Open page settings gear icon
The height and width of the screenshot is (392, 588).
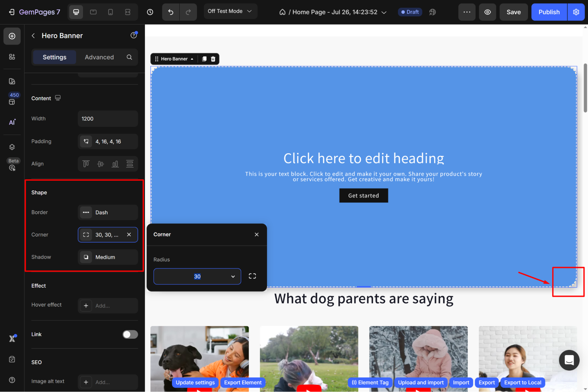(x=576, y=12)
